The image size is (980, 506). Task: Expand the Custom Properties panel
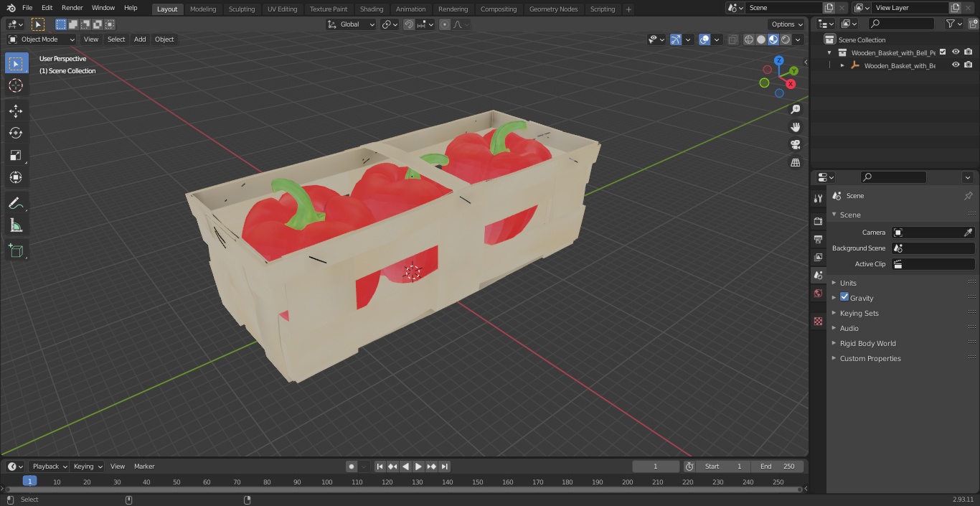point(870,358)
